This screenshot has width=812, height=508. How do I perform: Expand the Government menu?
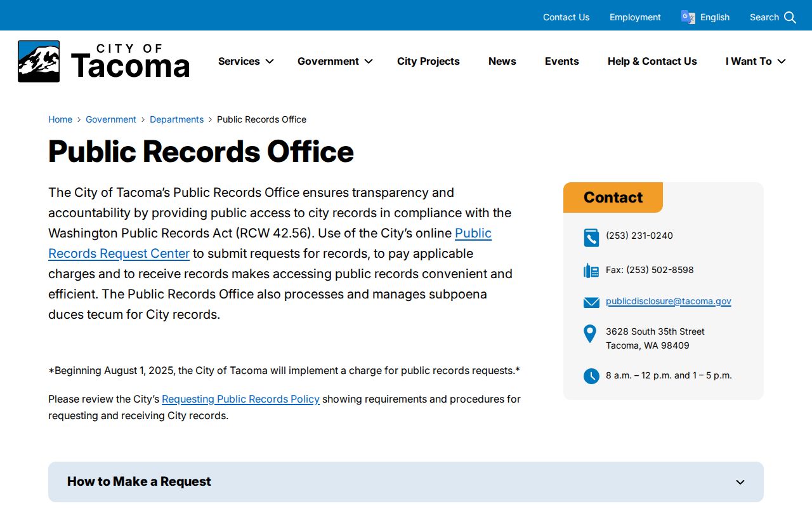click(335, 61)
